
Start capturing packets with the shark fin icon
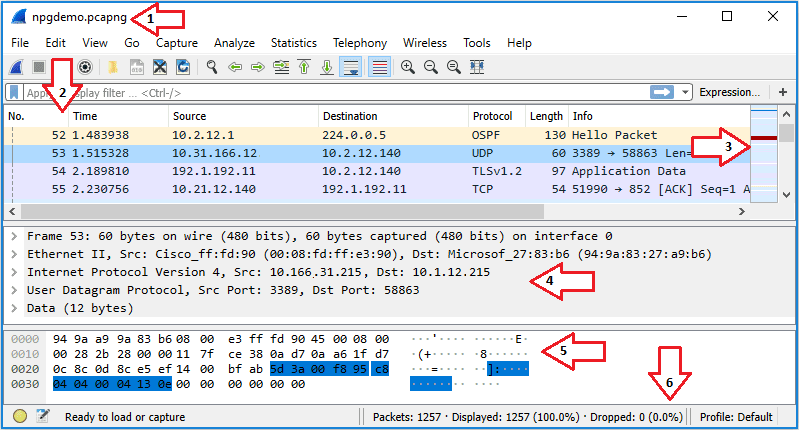[16, 67]
